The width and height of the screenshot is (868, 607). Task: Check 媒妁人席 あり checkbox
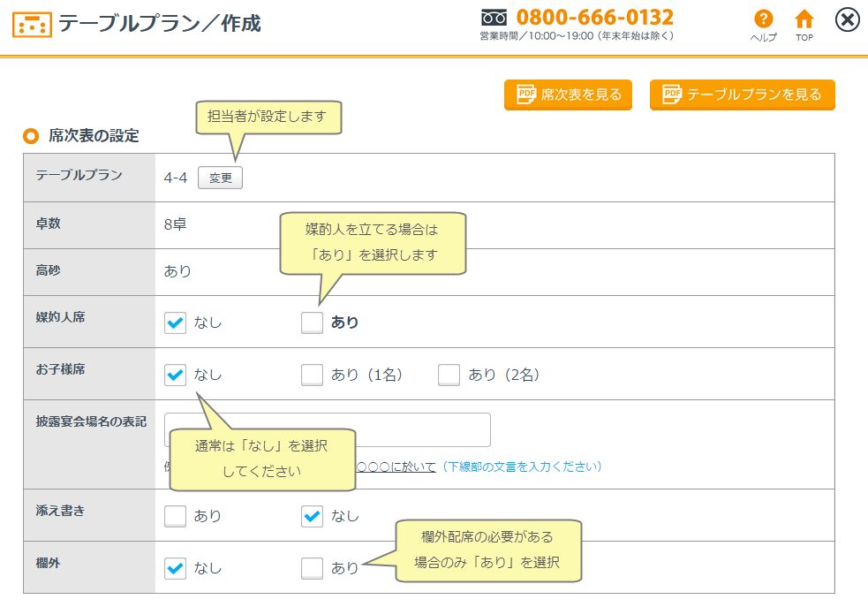coord(312,322)
